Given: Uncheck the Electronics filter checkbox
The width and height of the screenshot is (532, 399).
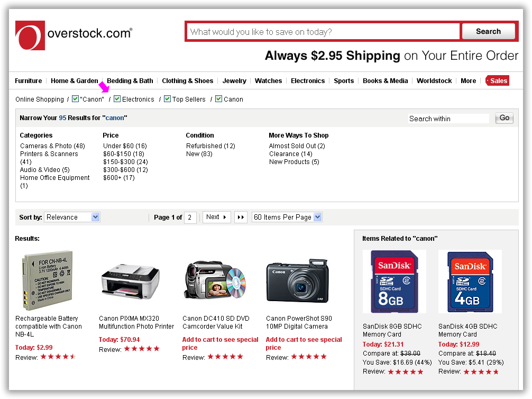Looking at the screenshot, I should point(117,99).
